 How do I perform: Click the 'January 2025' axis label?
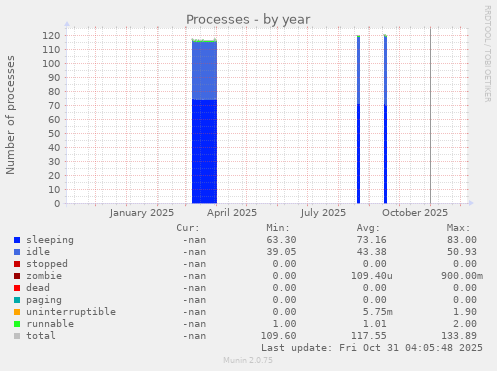[x=142, y=213]
